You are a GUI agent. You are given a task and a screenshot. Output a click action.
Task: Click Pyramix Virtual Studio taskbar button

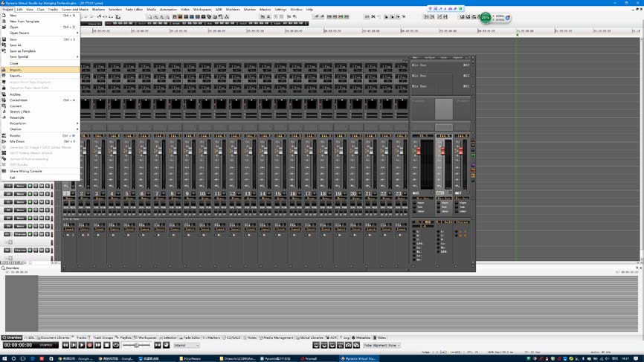358,358
